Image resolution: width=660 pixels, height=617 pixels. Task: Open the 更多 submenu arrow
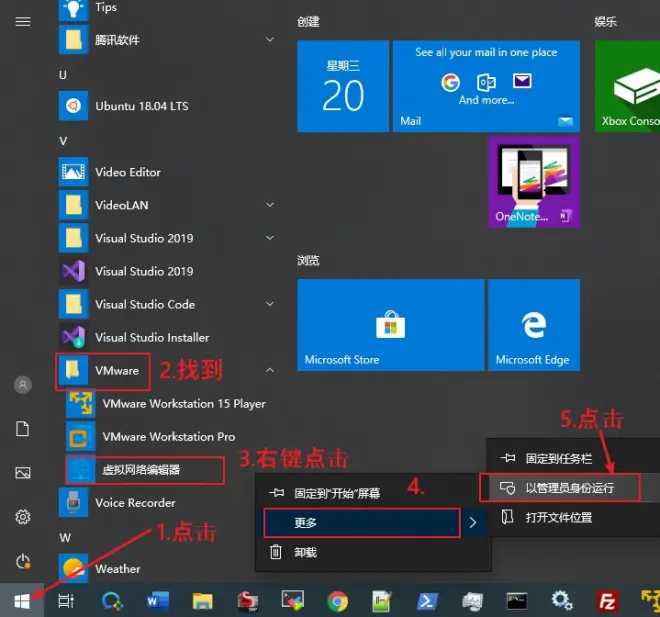coord(473,523)
